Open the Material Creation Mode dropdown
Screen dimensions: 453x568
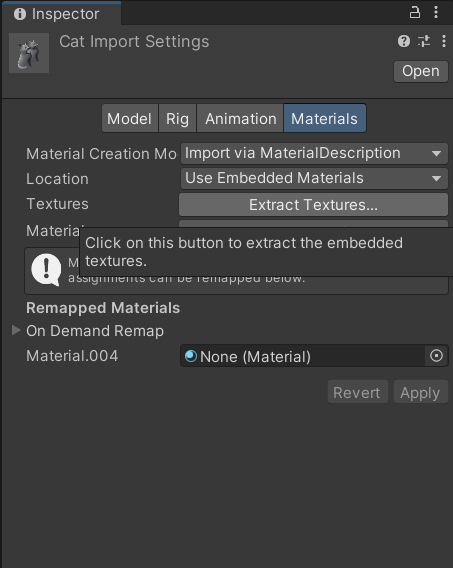pyautogui.click(x=314, y=154)
